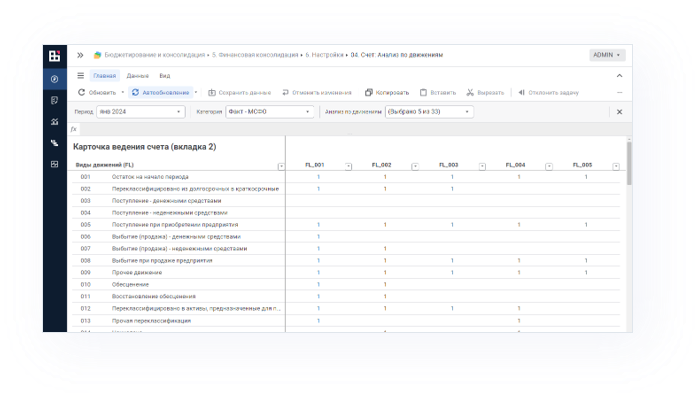This screenshot has width=700, height=398.
Task: Open filter for Виды движений column
Action: [281, 166]
